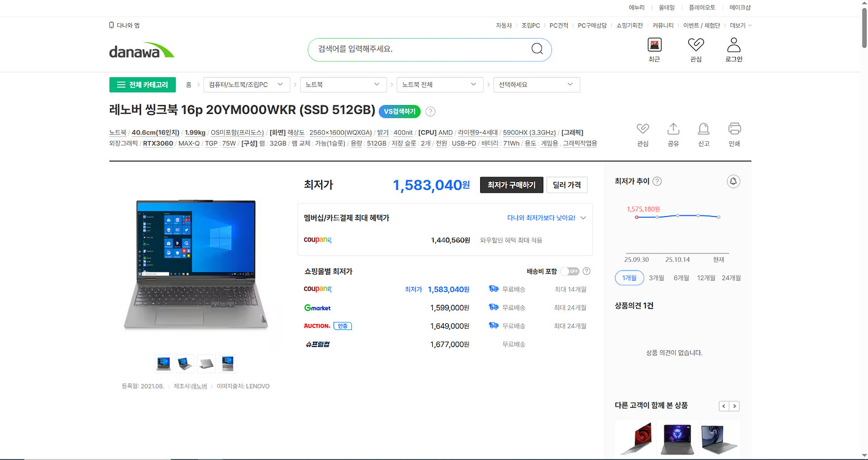Select the 12개월 price trend period
Screen dimensions: 868x460
[x=706, y=278]
